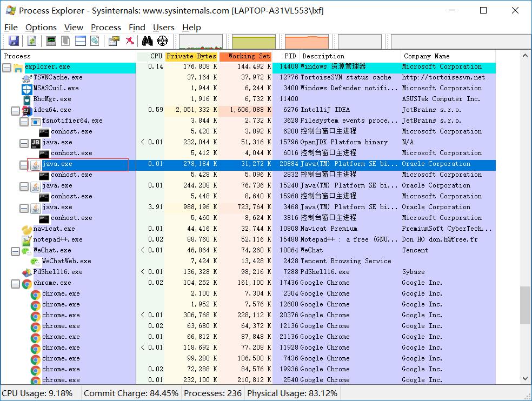532x401 pixels.
Task: Click the BhcMgr.exe process icon
Action: 27,100
